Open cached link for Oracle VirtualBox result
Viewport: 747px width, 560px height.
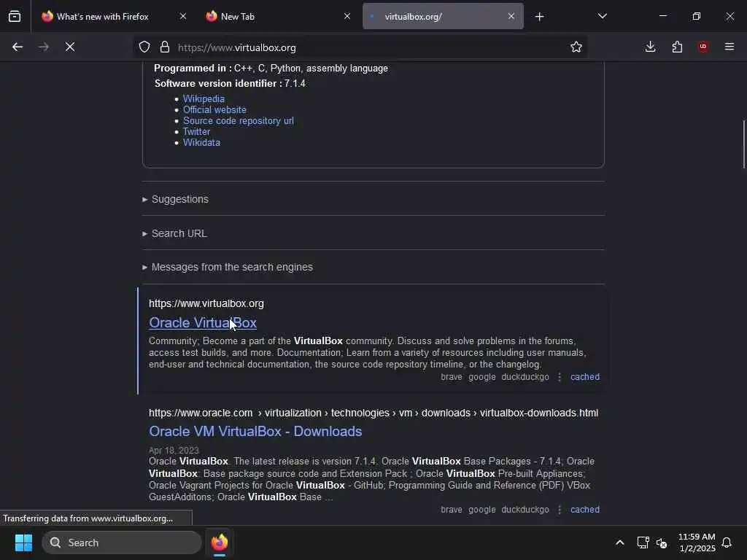tap(585, 377)
